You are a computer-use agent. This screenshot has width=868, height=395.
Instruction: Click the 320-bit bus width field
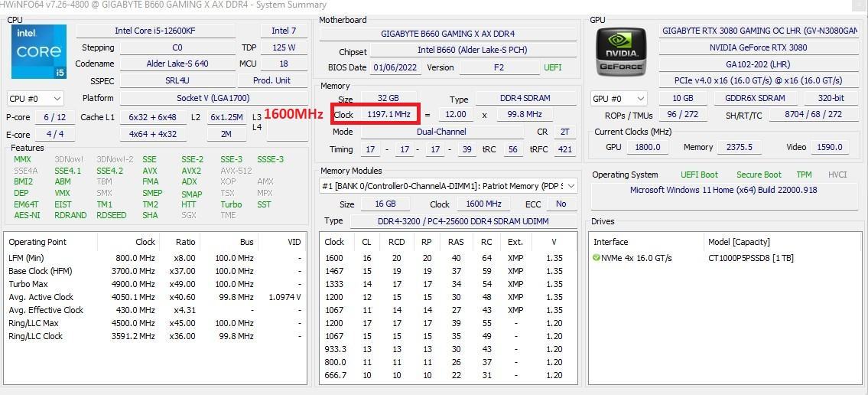(x=832, y=99)
